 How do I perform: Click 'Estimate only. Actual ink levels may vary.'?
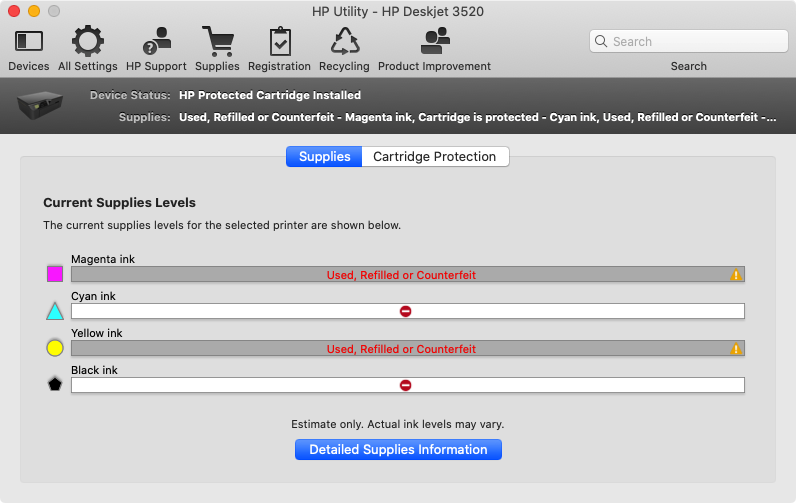tap(397, 424)
